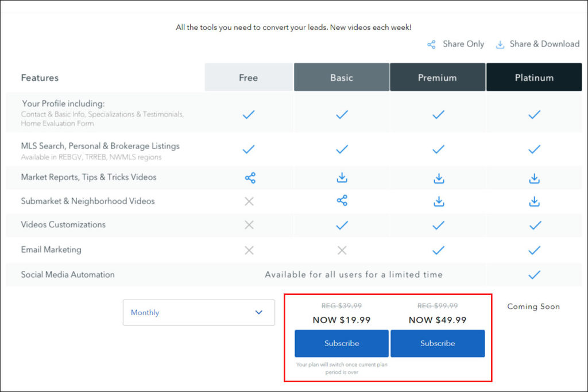Click the Share & Download icon in legend
588x392 pixels.
[x=500, y=44]
